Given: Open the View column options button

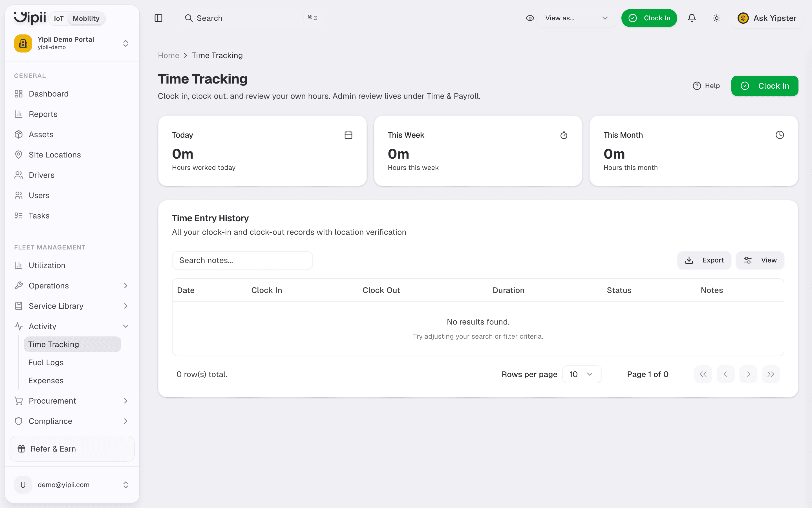Looking at the screenshot, I should (760, 260).
